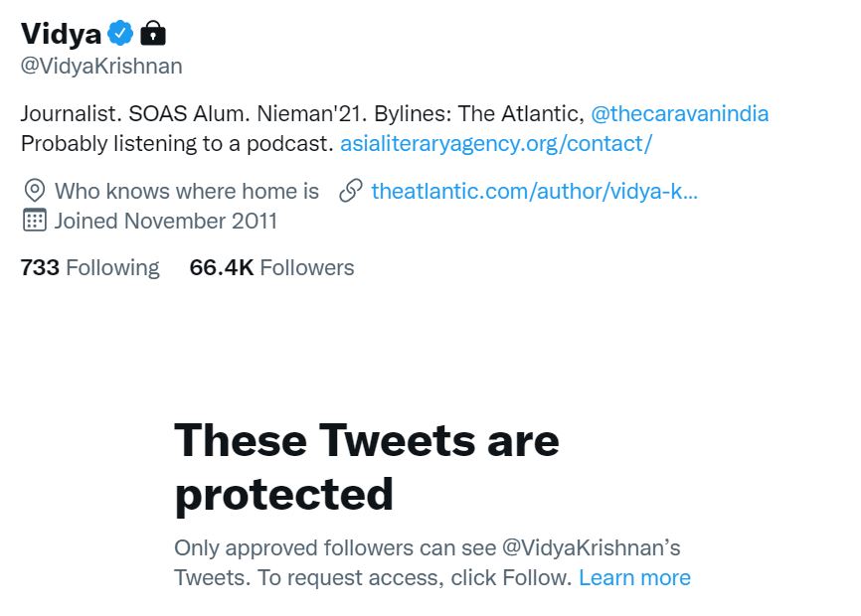Viewport: 861px width, 616px height.
Task: Click the 'Who knows where home is' location text
Action: tap(187, 191)
